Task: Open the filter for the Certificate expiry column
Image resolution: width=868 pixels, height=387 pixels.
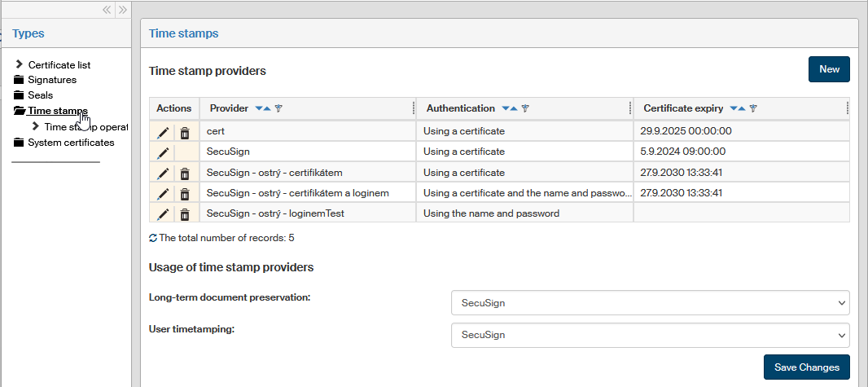Action: point(753,108)
